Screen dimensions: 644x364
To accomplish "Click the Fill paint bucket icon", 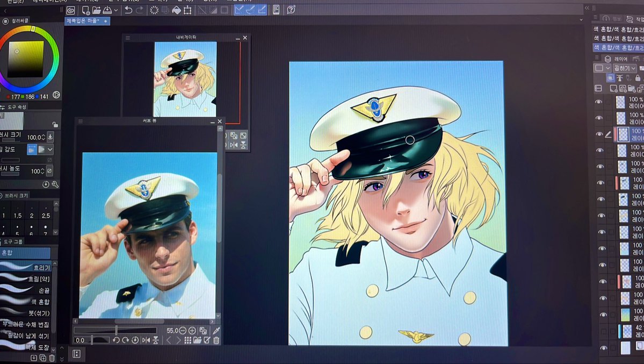I will coord(176,10).
